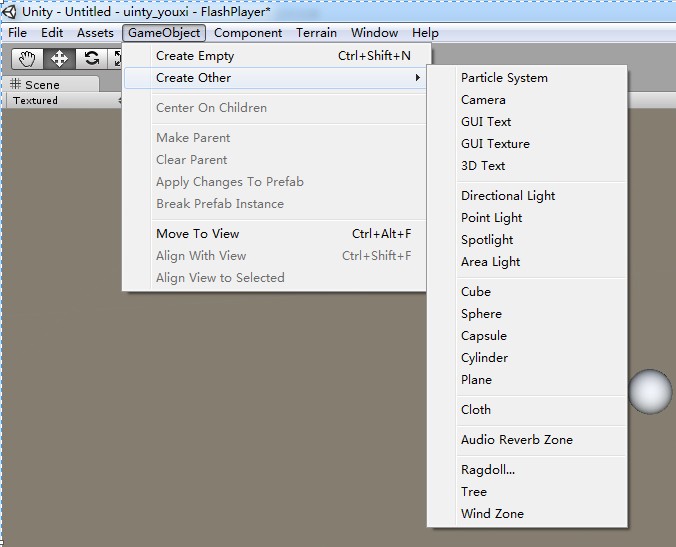676x547 pixels.
Task: Create a Capsule primitive
Action: tap(527, 336)
